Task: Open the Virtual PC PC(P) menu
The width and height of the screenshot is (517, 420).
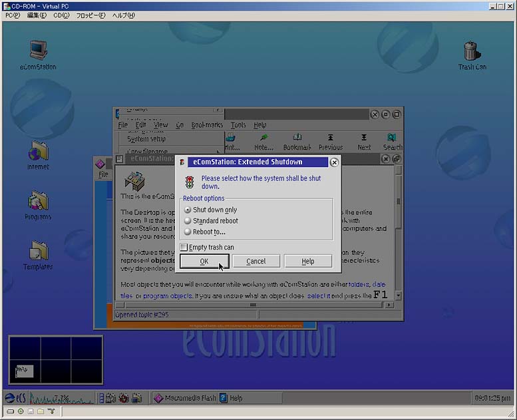Action: (x=13, y=15)
